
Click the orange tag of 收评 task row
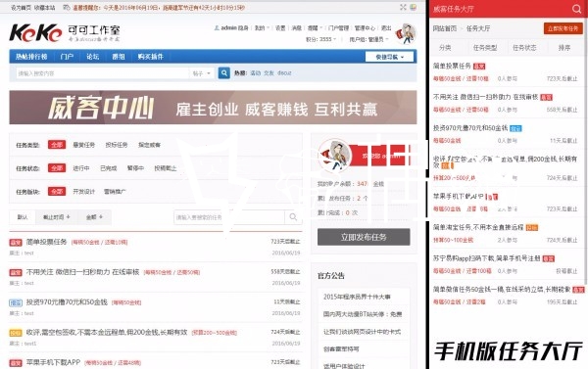coord(16,333)
